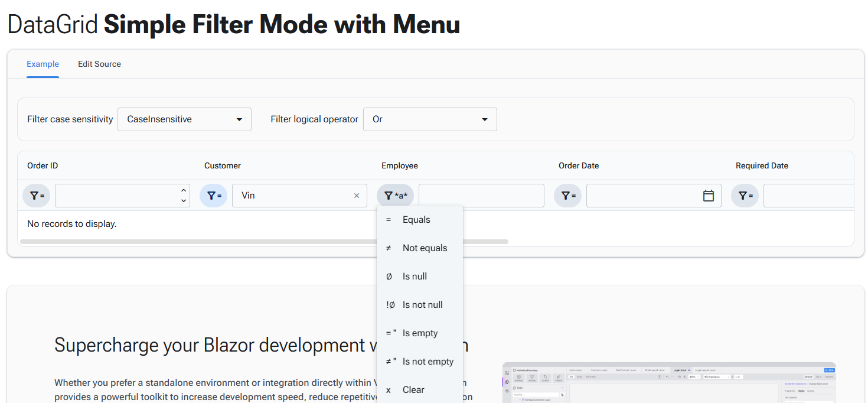Click the Radzen Blazor Studio screenshot thumbnail

pos(669,382)
